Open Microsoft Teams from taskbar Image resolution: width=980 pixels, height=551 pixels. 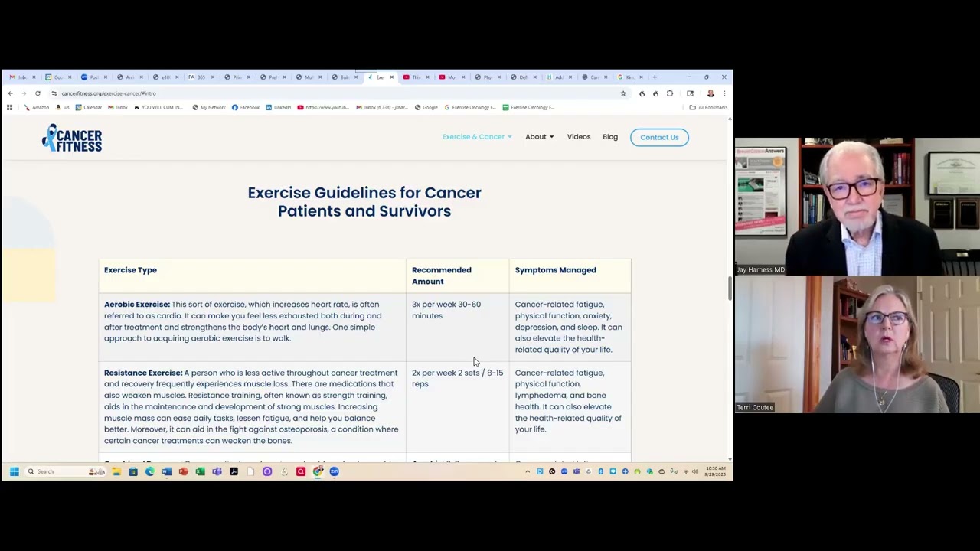(217, 471)
